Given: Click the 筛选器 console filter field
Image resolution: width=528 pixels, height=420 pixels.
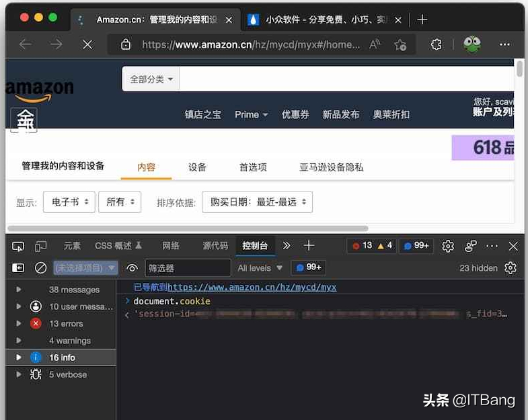Looking at the screenshot, I should tap(188, 268).
